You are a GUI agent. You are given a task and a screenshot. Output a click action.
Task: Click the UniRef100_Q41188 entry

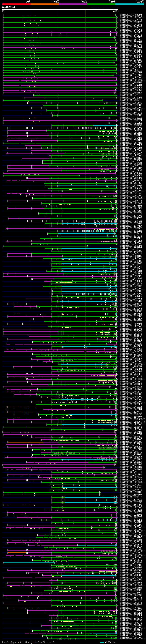point(131,25)
